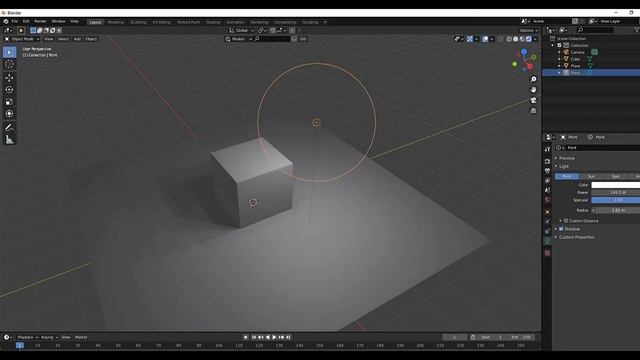Toggle the Custom Distance checkbox

click(x=566, y=221)
